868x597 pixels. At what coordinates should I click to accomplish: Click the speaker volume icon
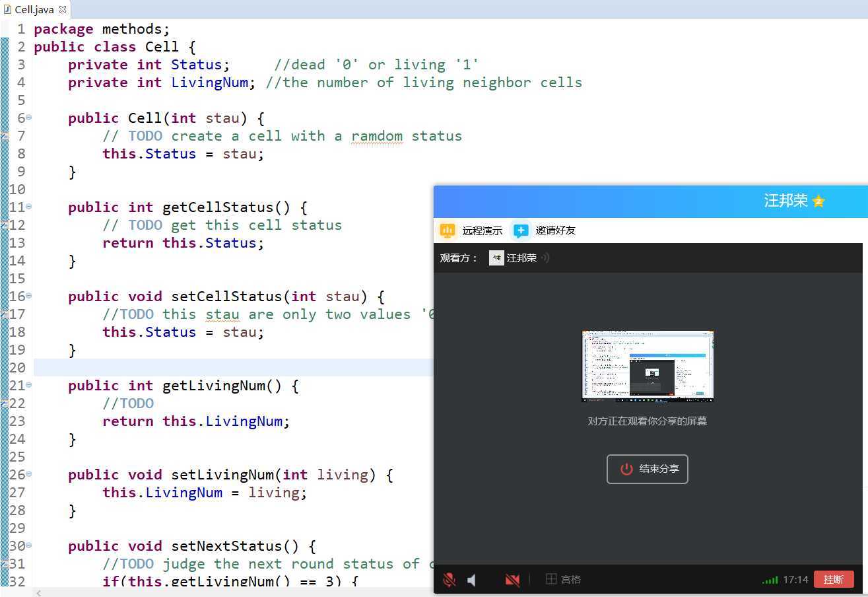pos(472,580)
